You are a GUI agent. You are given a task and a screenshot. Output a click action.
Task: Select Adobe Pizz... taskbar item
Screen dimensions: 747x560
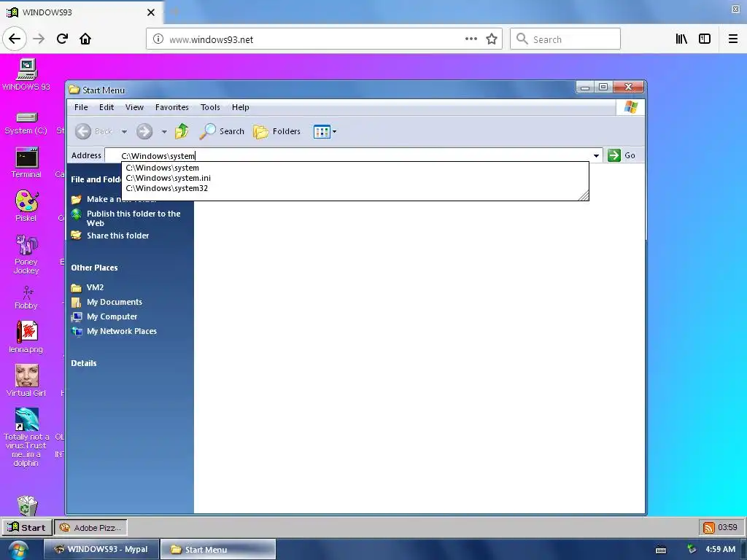[x=90, y=527]
